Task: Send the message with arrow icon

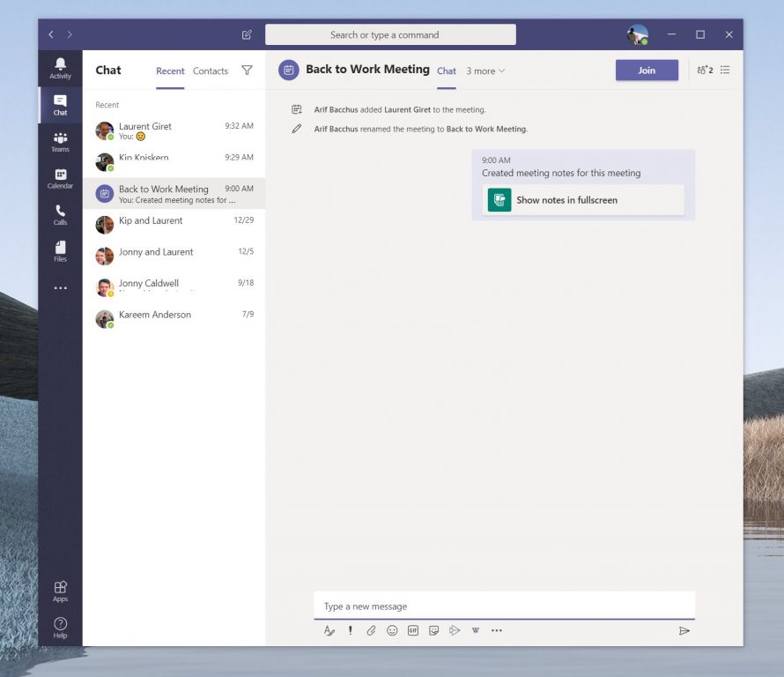Action: click(x=684, y=630)
